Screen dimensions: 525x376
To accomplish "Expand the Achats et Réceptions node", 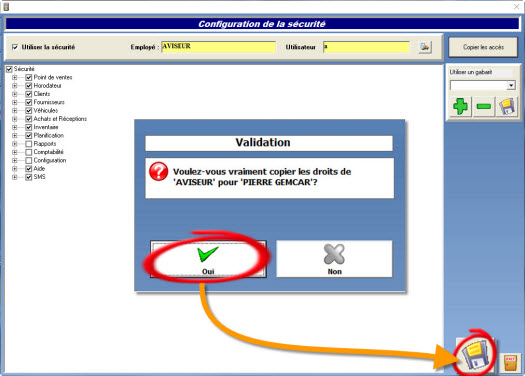I will (15, 119).
